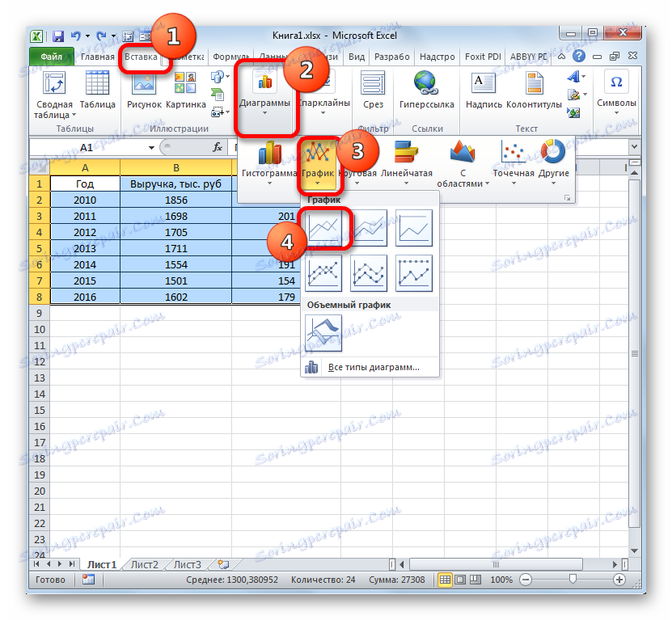
Task: Expand the formula bar chevron
Action: [x=634, y=146]
